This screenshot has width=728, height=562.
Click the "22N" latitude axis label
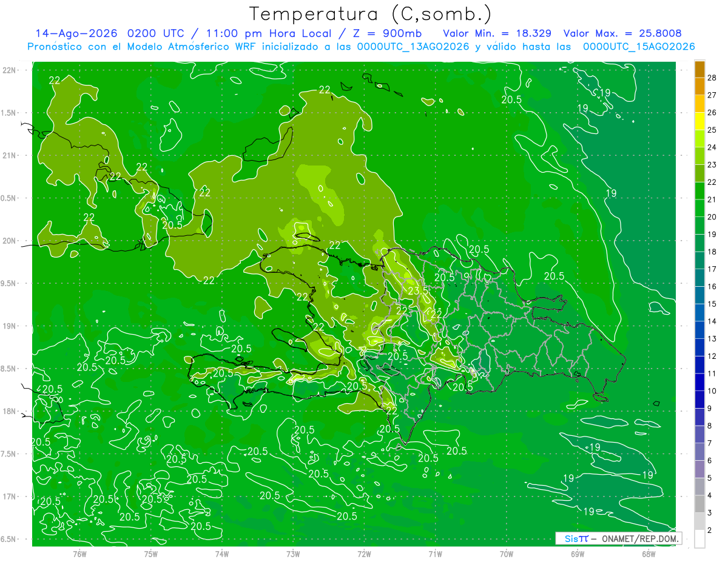tap(9, 70)
